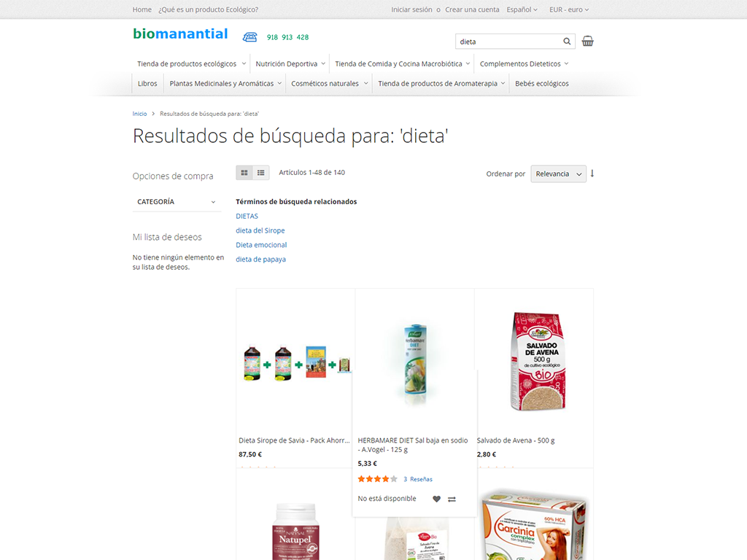This screenshot has height=560, width=747.
Task: Switch to list view mode
Action: point(261,173)
